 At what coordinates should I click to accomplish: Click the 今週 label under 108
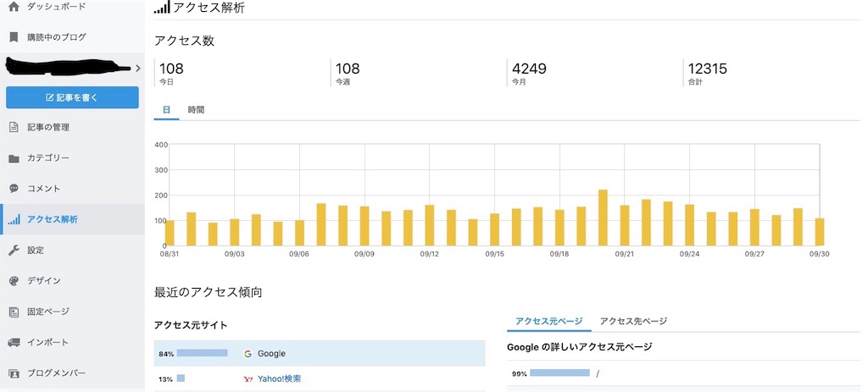click(342, 82)
